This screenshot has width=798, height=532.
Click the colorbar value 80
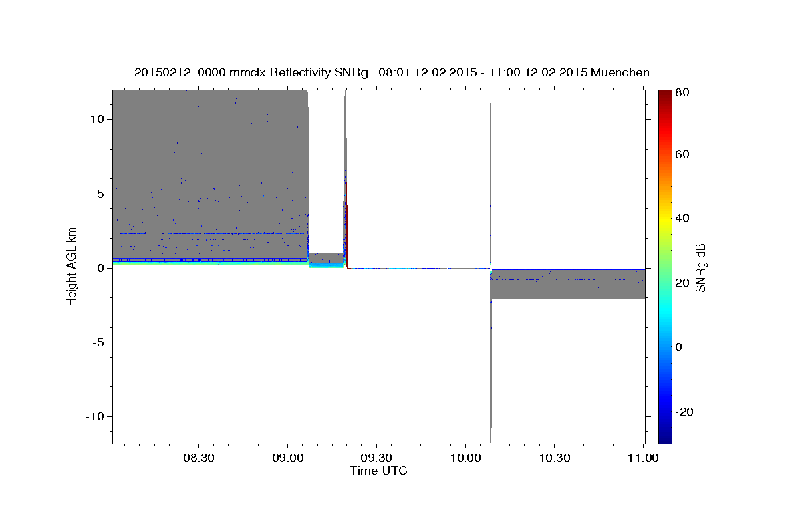tap(682, 92)
